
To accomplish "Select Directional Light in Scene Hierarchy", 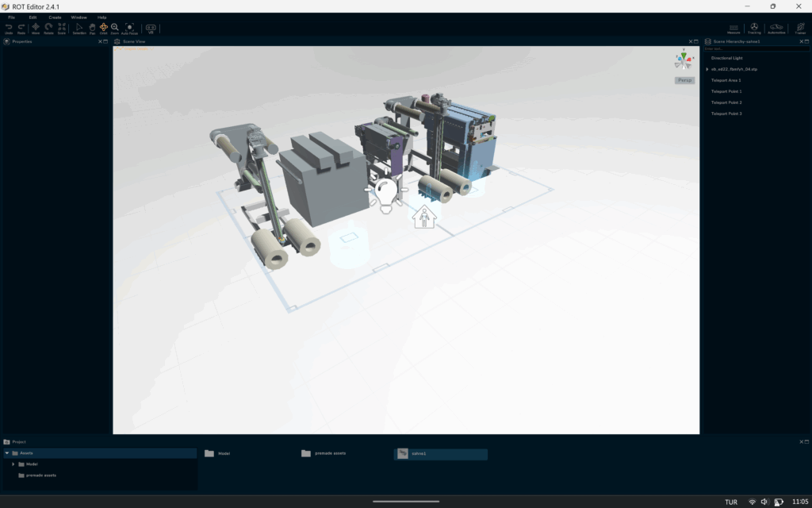I will tap(726, 58).
